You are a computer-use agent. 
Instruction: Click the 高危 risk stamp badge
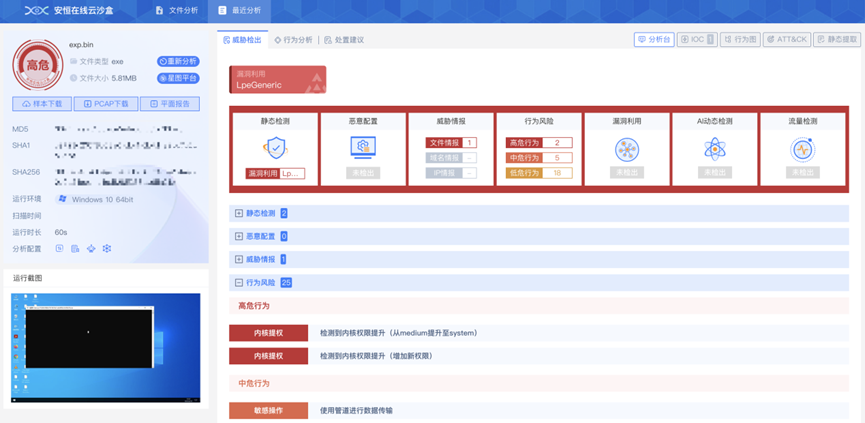(x=37, y=66)
